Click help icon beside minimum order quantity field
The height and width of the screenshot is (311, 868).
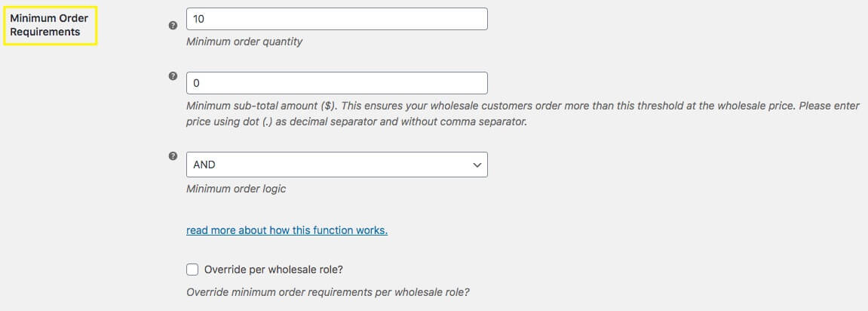coord(173,25)
